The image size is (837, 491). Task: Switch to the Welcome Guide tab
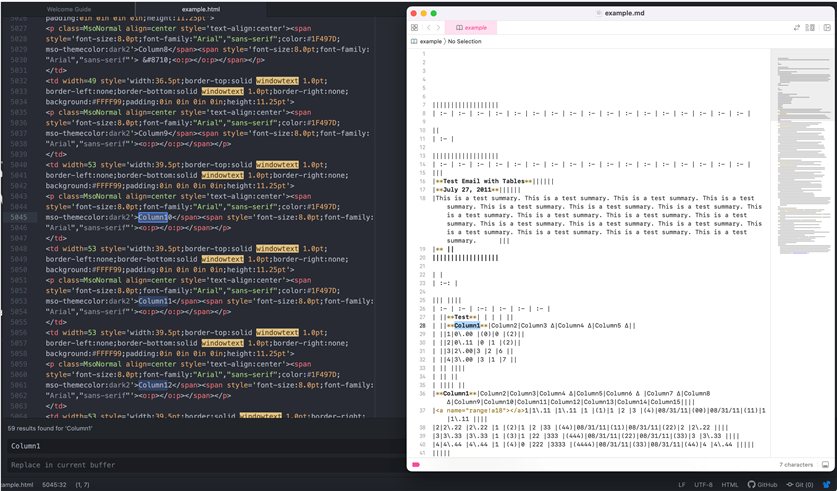tap(69, 9)
